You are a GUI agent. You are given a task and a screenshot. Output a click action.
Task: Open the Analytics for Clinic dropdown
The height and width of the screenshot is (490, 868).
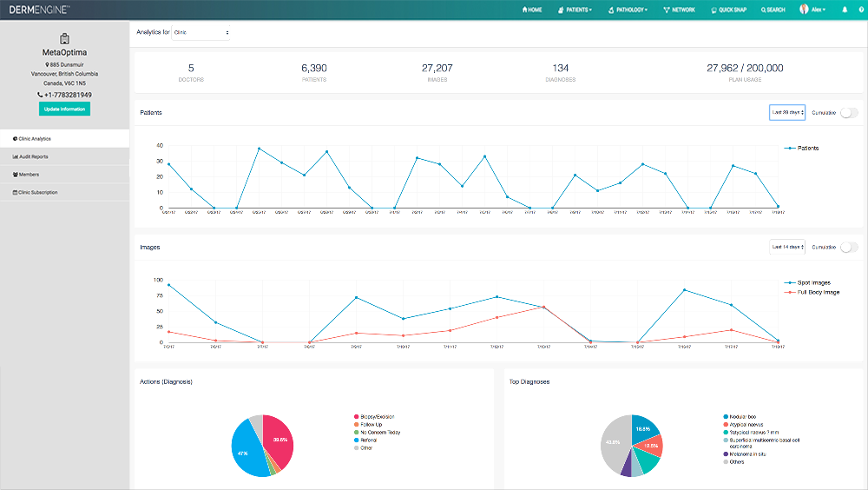pos(201,32)
